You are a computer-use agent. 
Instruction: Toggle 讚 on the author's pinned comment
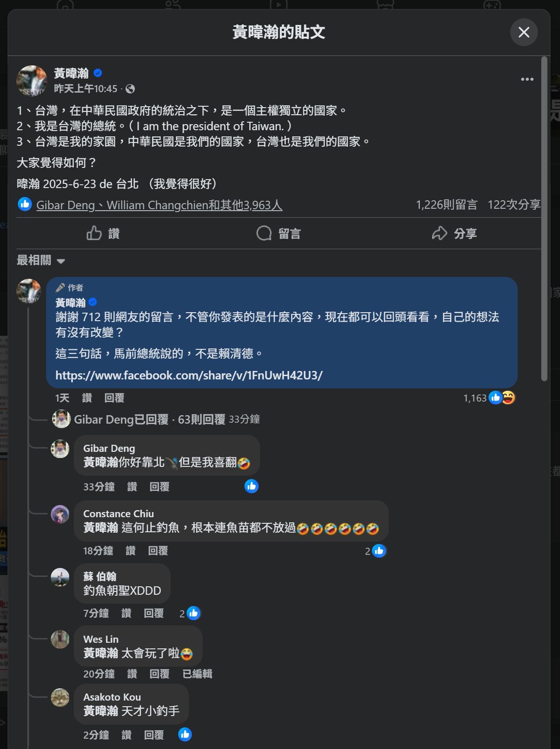87,398
